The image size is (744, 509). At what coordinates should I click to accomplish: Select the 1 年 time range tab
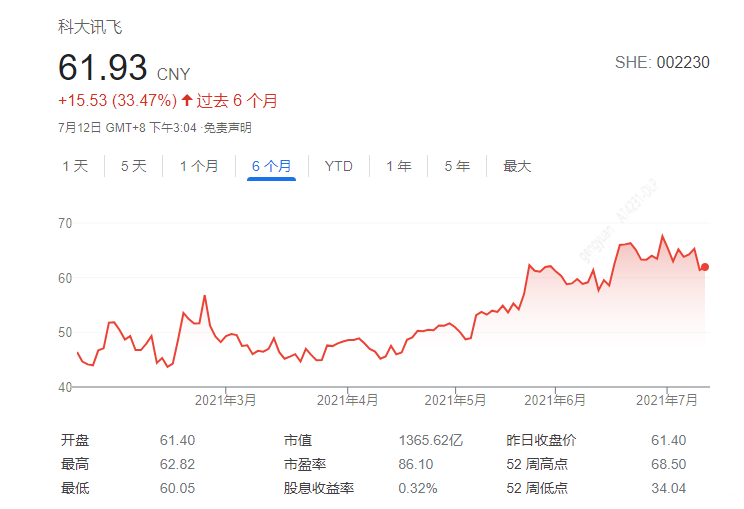(399, 166)
